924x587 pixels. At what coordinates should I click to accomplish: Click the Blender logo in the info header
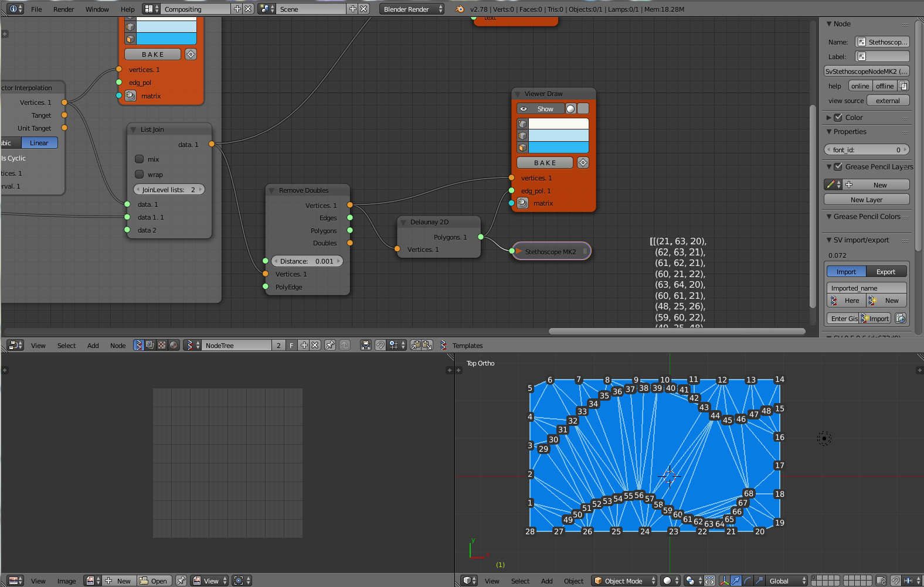(x=460, y=9)
